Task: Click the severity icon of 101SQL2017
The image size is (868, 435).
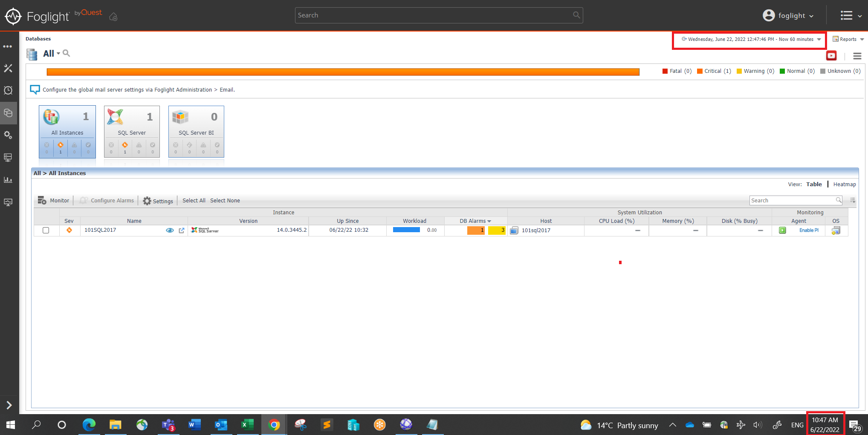Action: (69, 230)
